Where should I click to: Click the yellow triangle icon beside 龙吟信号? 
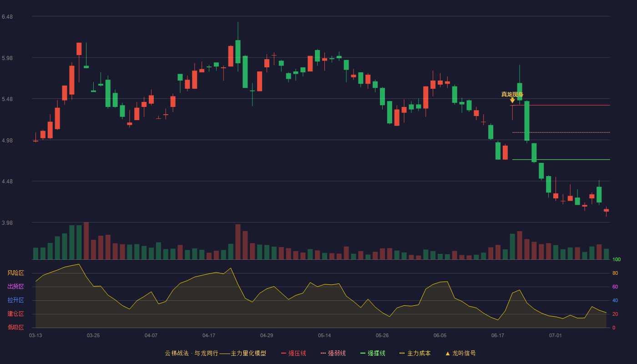447,353
